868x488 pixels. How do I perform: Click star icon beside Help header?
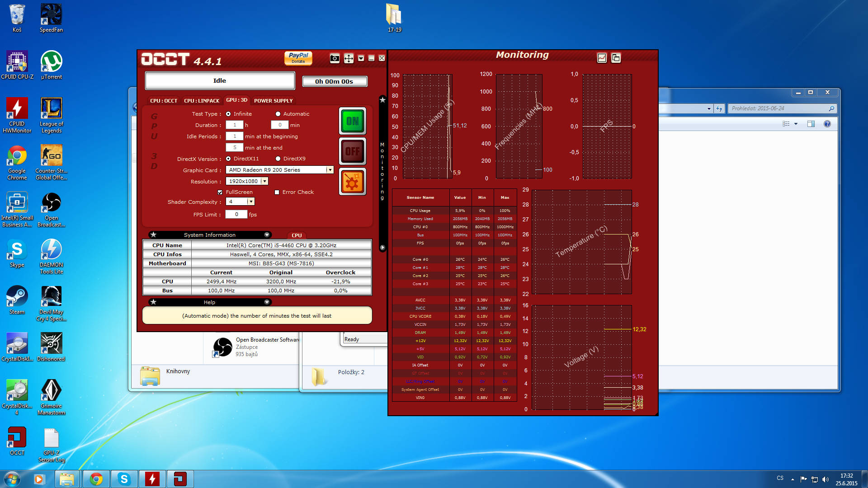coord(153,302)
